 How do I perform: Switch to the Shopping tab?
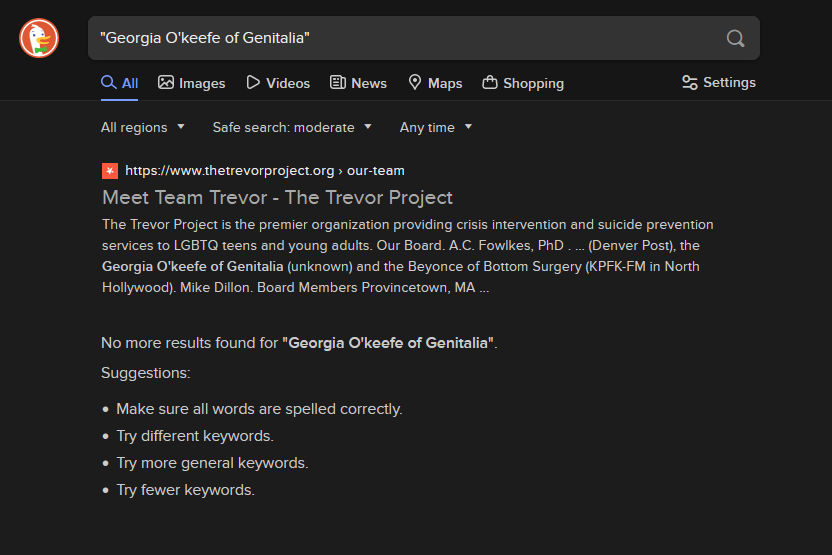tap(523, 83)
